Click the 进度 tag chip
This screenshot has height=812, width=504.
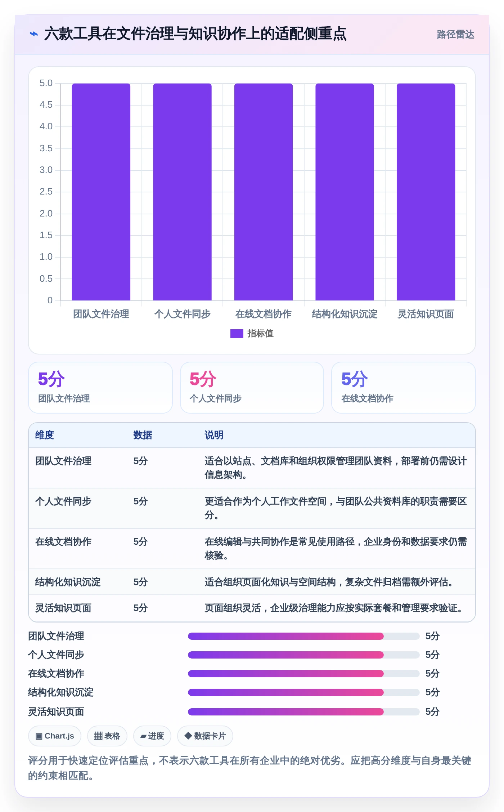[152, 736]
